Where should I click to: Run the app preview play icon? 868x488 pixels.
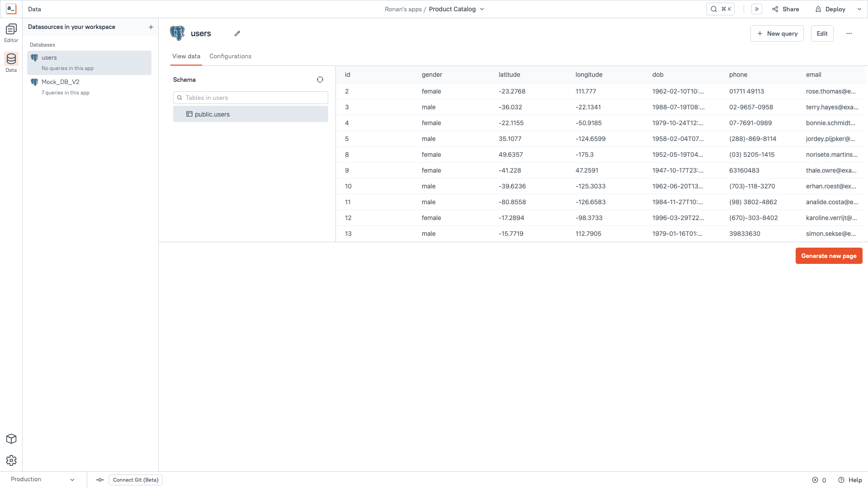point(757,9)
